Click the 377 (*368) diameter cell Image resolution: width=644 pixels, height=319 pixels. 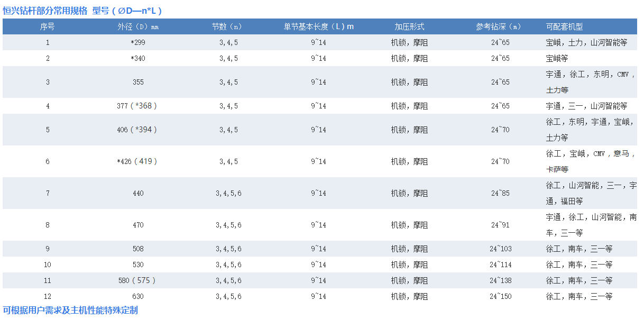137,106
